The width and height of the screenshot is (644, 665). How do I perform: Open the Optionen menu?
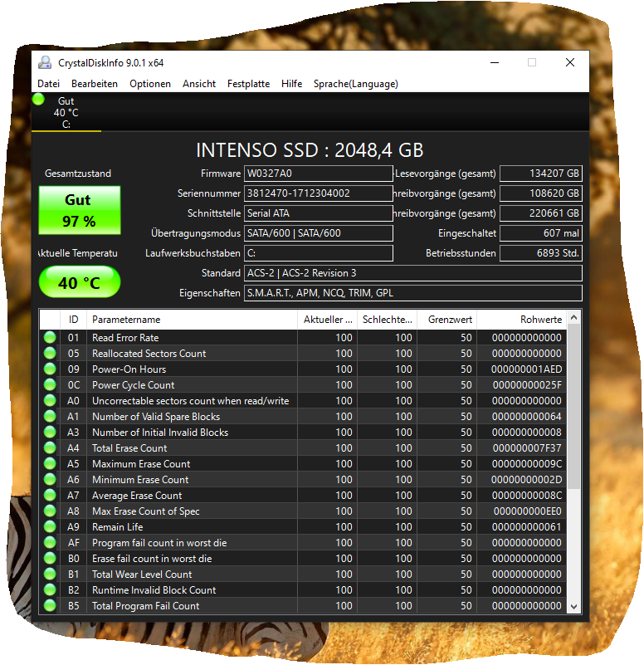point(150,84)
